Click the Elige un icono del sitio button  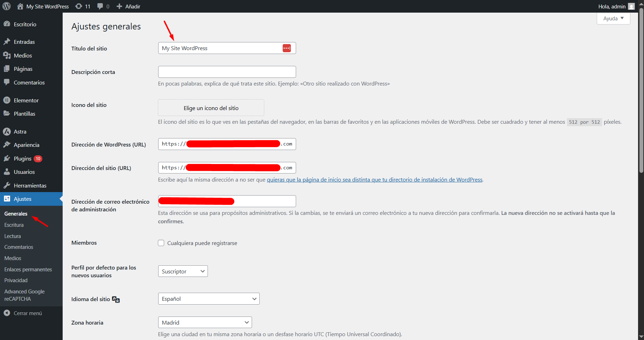click(211, 108)
